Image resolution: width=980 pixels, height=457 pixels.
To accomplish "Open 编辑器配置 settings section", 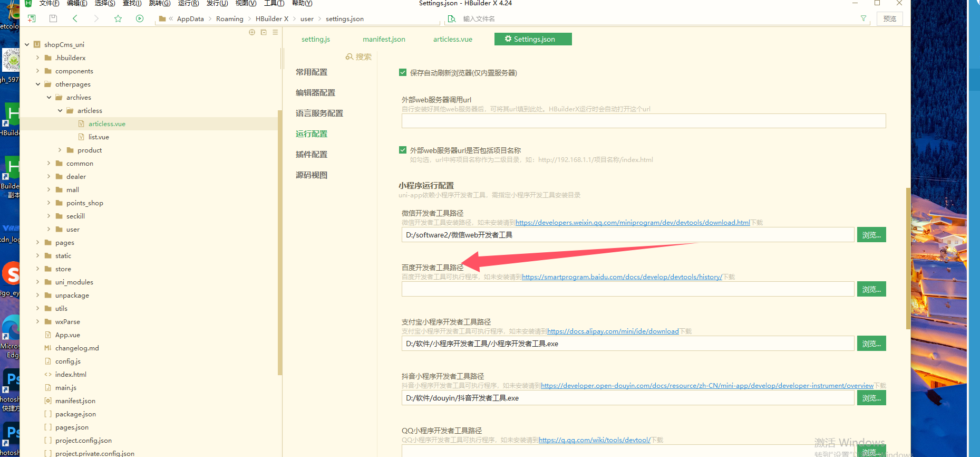I will coord(315,92).
